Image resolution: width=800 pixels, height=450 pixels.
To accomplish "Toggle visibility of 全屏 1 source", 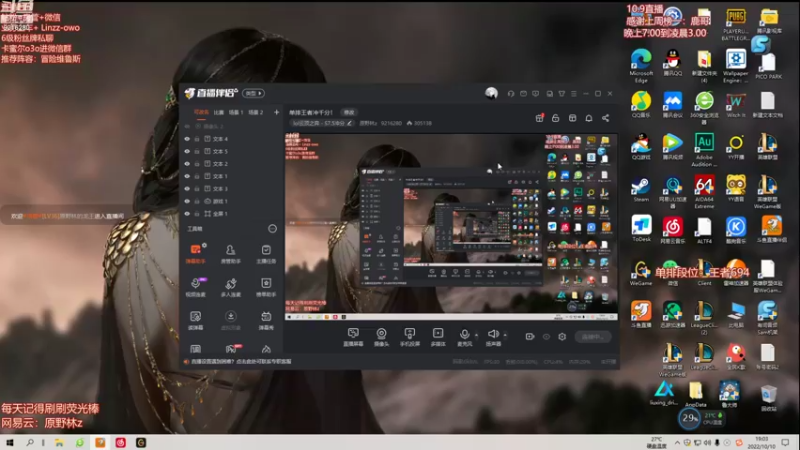I will 187,214.
